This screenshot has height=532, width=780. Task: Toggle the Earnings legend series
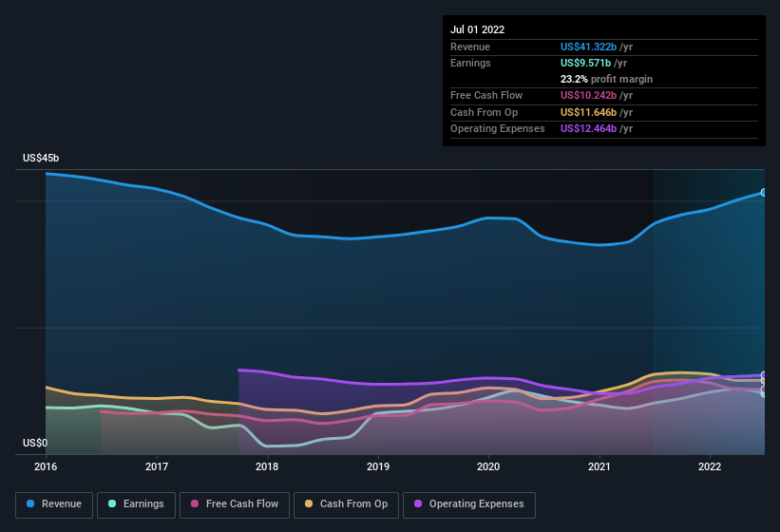(x=136, y=504)
